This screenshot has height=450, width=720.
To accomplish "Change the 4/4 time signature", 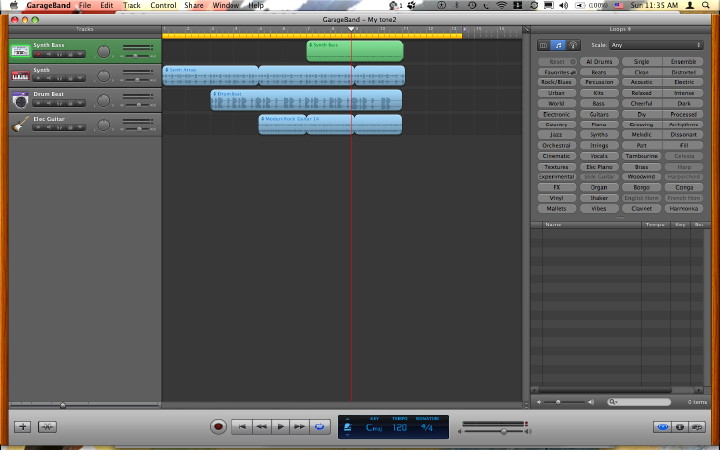I will point(427,428).
